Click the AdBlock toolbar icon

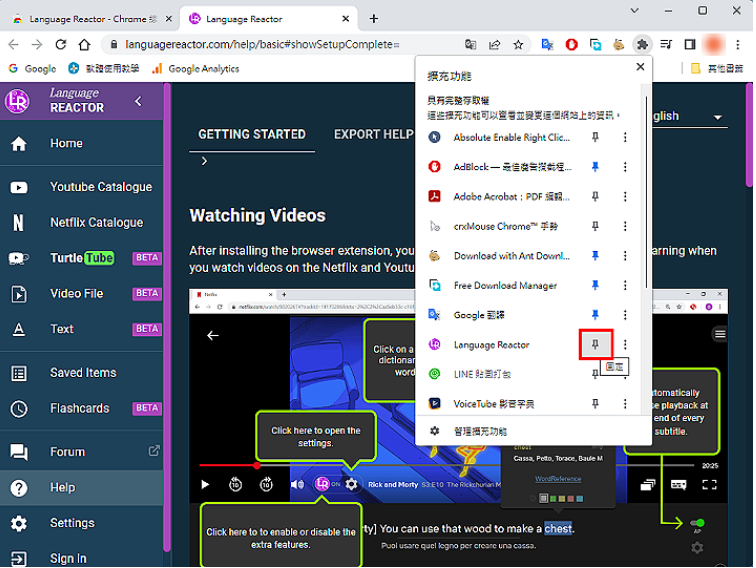572,44
